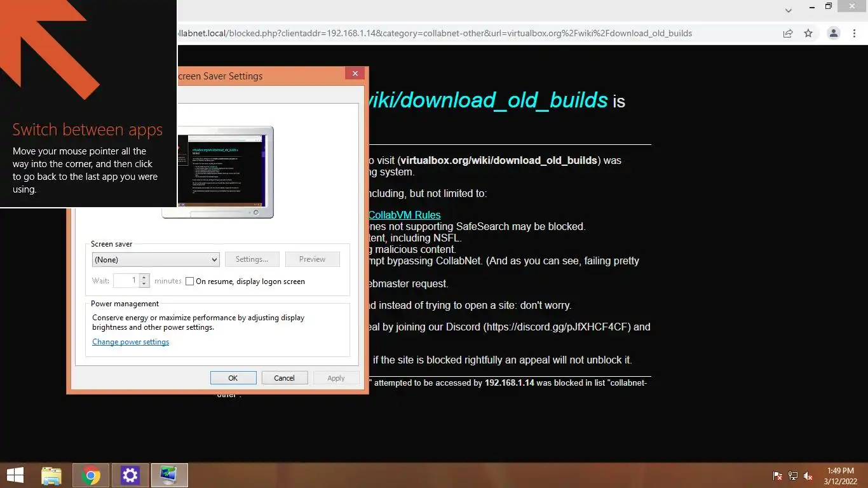This screenshot has width=868, height=488.
Task: Click the Preview button
Action: point(312,259)
